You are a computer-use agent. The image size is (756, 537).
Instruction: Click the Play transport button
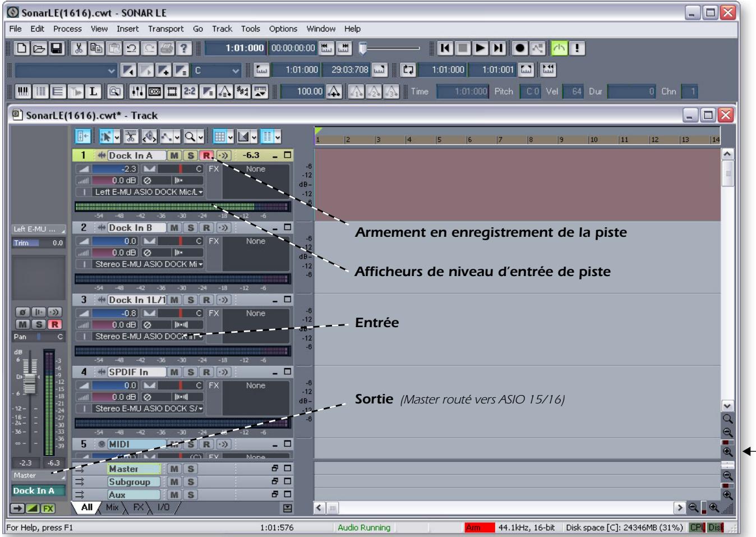click(x=480, y=48)
